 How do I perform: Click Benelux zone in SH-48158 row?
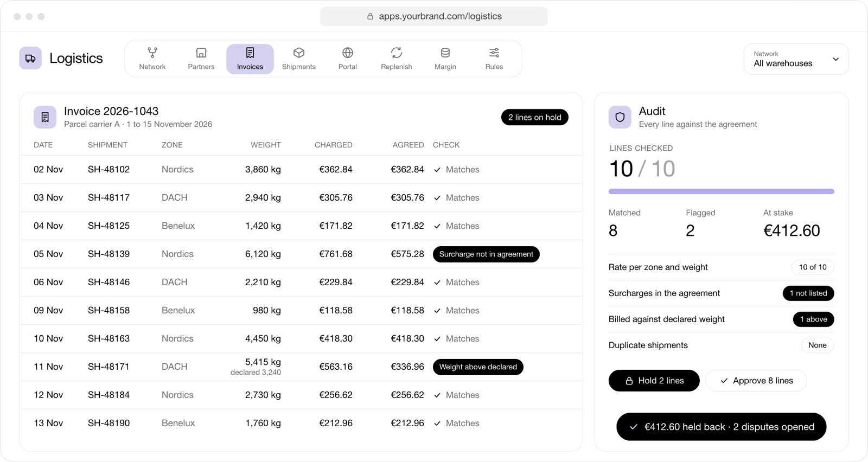(x=178, y=311)
